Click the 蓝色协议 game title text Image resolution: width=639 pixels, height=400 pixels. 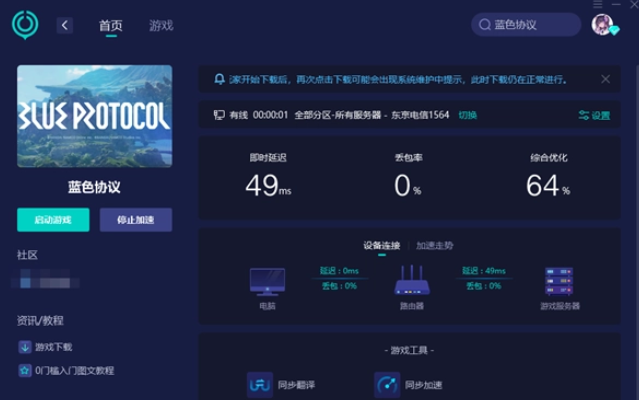click(94, 187)
